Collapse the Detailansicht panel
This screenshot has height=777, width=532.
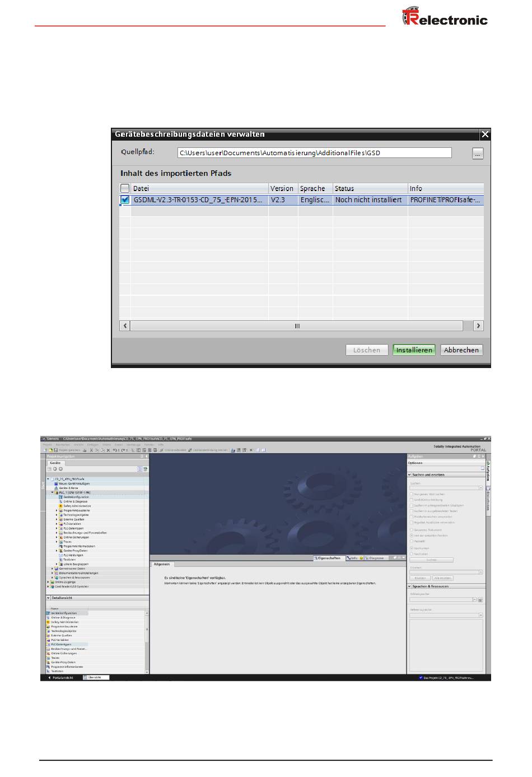[48, 598]
